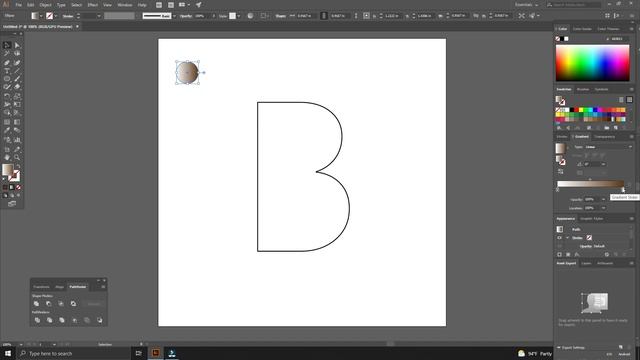The width and height of the screenshot is (640, 360).
Task: Open the Object menu
Action: point(45,5)
